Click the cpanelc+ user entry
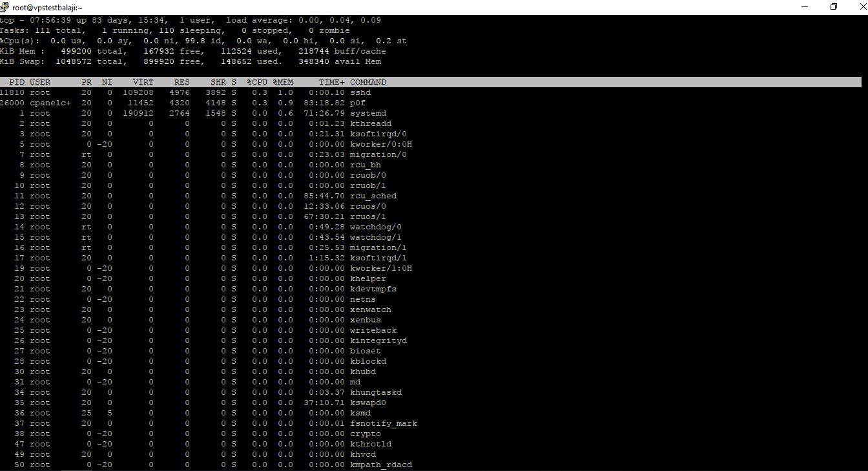This screenshot has height=471, width=868. point(50,103)
